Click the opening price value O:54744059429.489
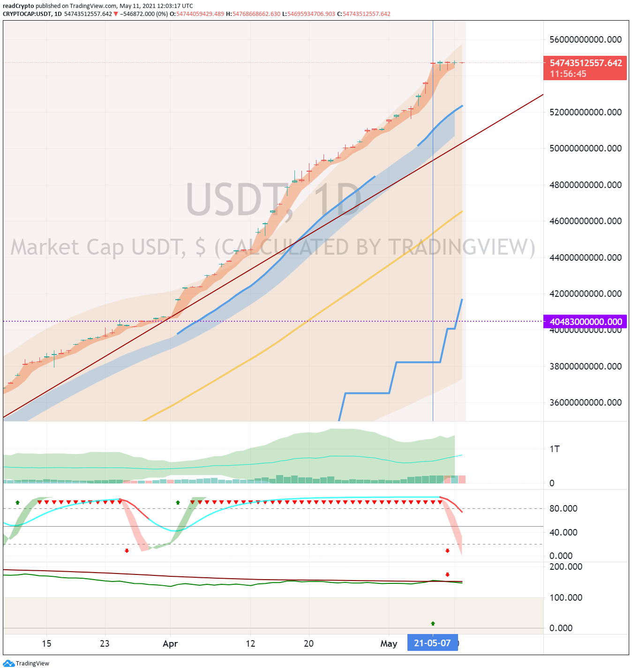Screen dimensions: 632x672 [197, 14]
